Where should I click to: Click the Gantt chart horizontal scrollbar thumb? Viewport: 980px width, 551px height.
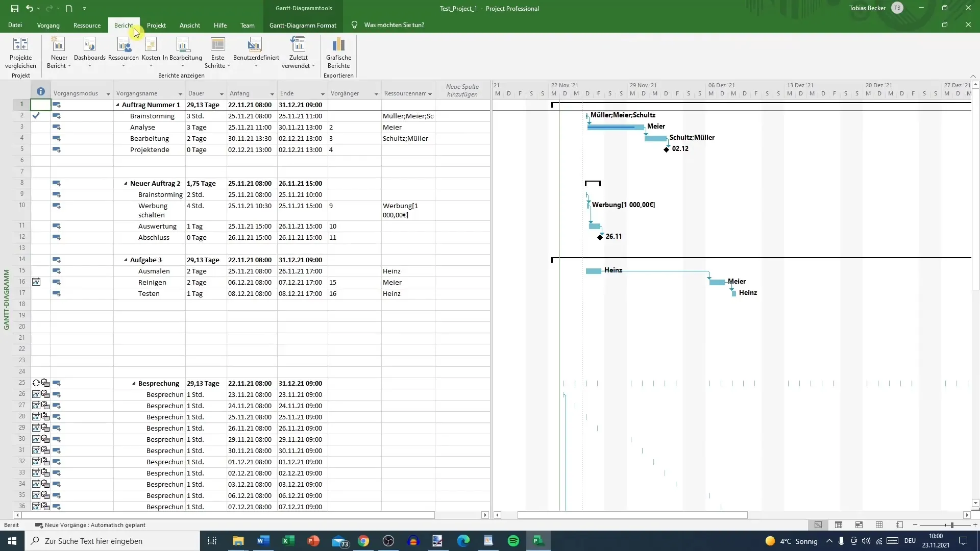click(x=632, y=515)
